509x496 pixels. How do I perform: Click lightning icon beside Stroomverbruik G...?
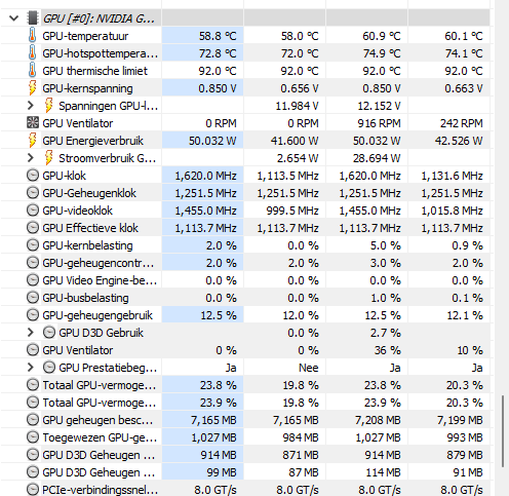tap(49, 158)
